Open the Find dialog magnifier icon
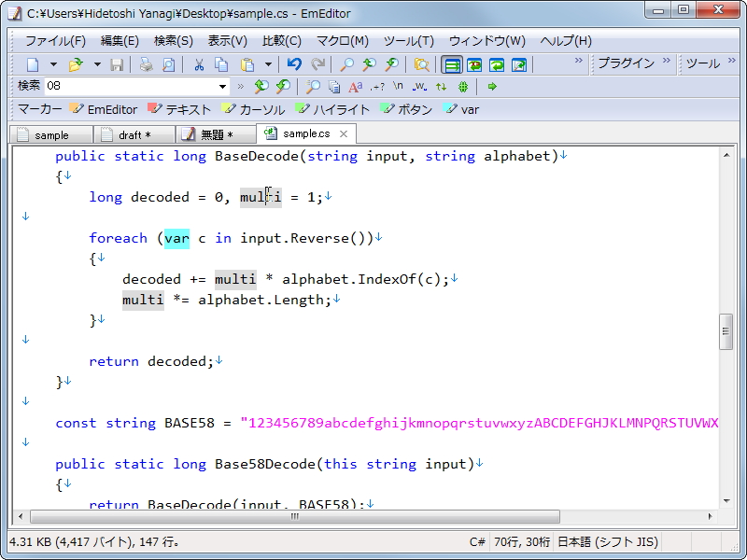The image size is (747, 560). tap(346, 64)
